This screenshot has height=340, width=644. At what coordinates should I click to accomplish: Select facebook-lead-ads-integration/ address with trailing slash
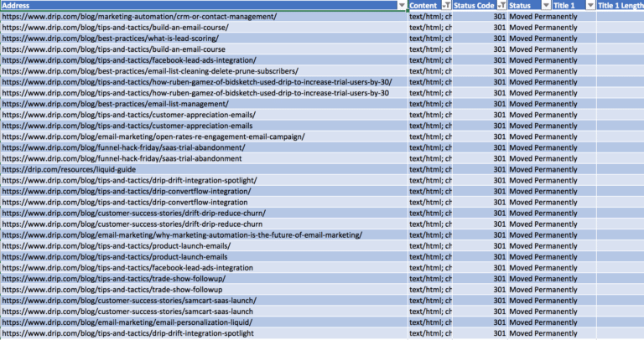click(x=204, y=60)
